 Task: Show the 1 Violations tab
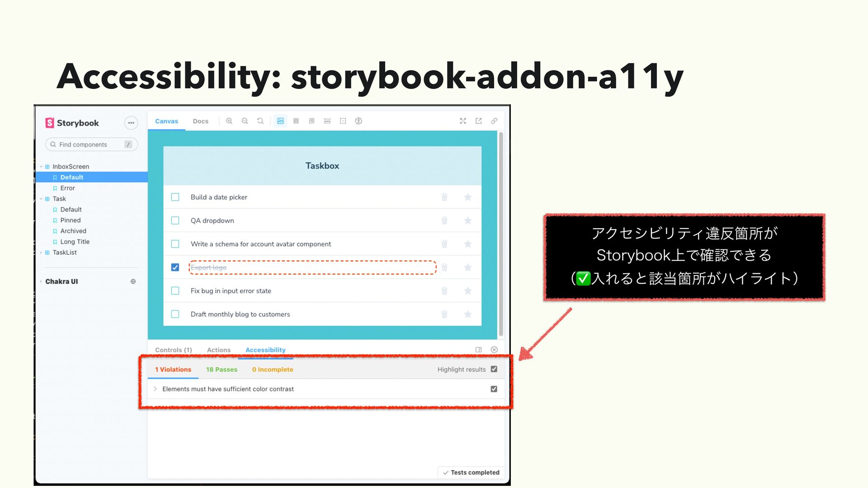173,370
